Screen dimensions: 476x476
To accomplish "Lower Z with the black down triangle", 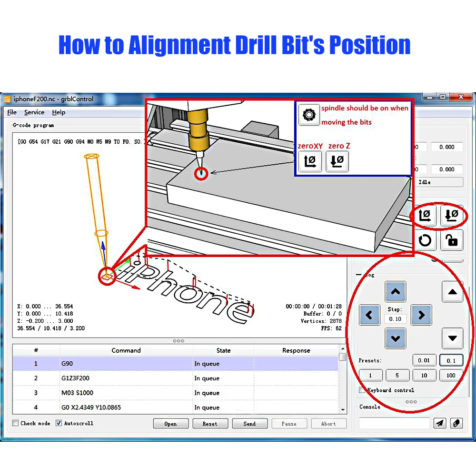I will [452, 338].
